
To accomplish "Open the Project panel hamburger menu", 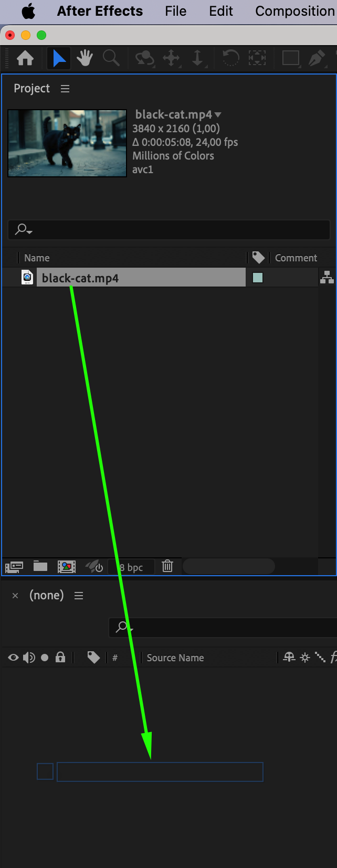I will [65, 89].
